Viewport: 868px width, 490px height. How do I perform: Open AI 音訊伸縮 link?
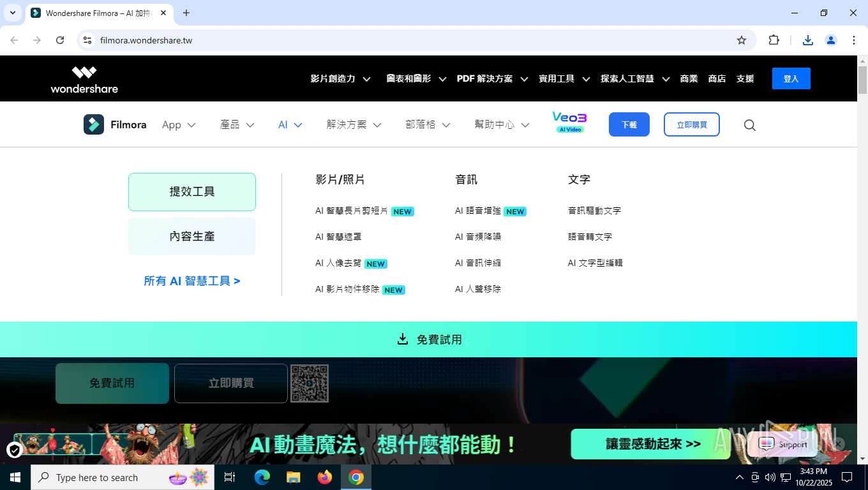click(x=478, y=263)
